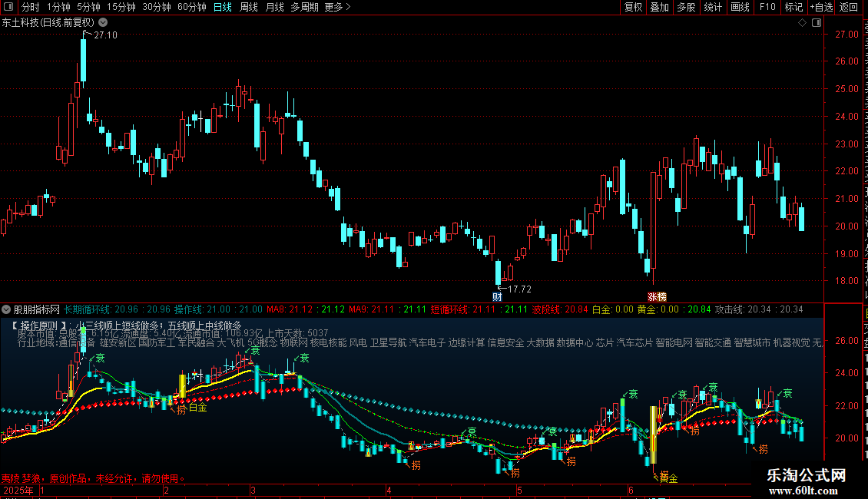Screen dimensions: 868x499
Task: Click the 复权 button
Action: pyautogui.click(x=633, y=7)
